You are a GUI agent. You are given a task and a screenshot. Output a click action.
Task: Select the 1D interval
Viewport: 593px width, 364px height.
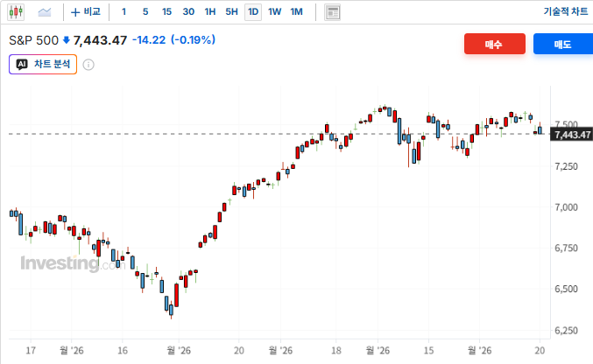pyautogui.click(x=253, y=12)
